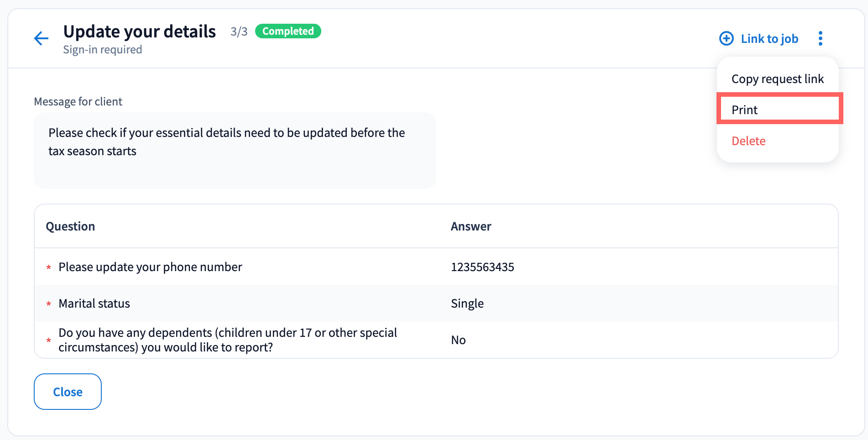Click the back arrow icon
Image resolution: width=868 pixels, height=440 pixels.
(x=41, y=38)
